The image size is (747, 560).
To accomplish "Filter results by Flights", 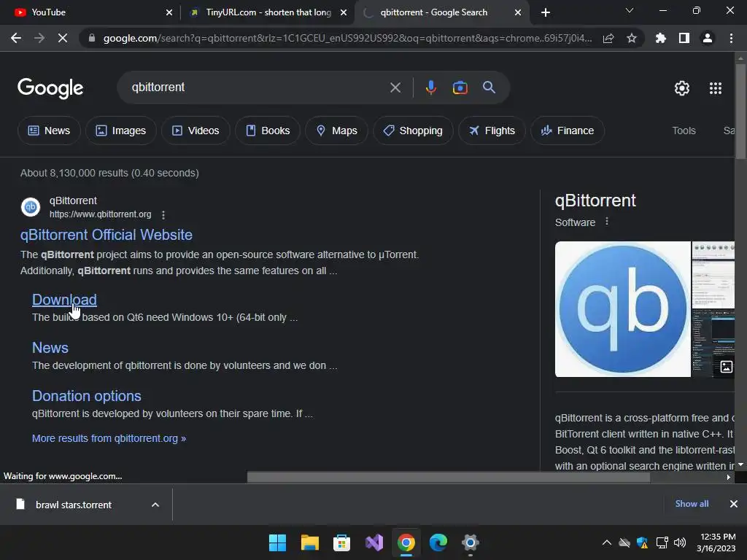I will (x=492, y=131).
